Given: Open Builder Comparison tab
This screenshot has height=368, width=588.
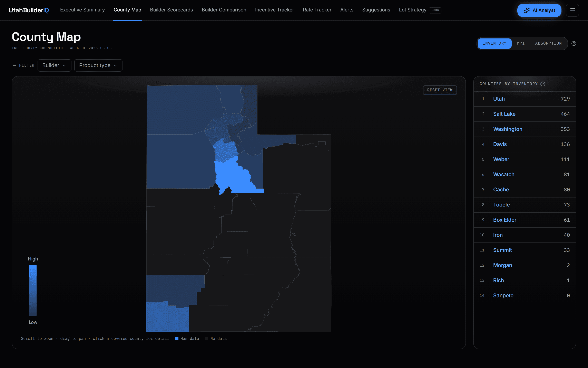Looking at the screenshot, I should (224, 10).
